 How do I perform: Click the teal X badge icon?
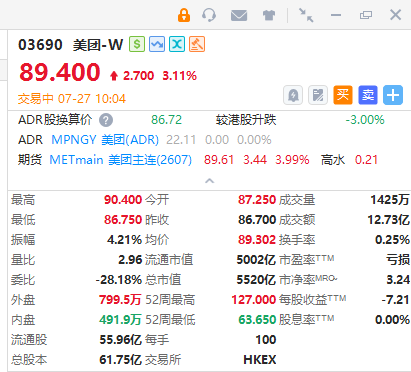pyautogui.click(x=177, y=44)
